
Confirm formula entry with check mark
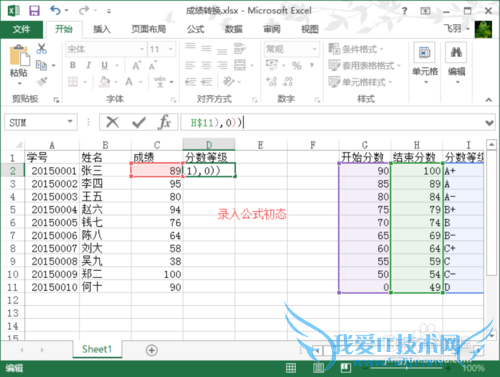[x=139, y=122]
